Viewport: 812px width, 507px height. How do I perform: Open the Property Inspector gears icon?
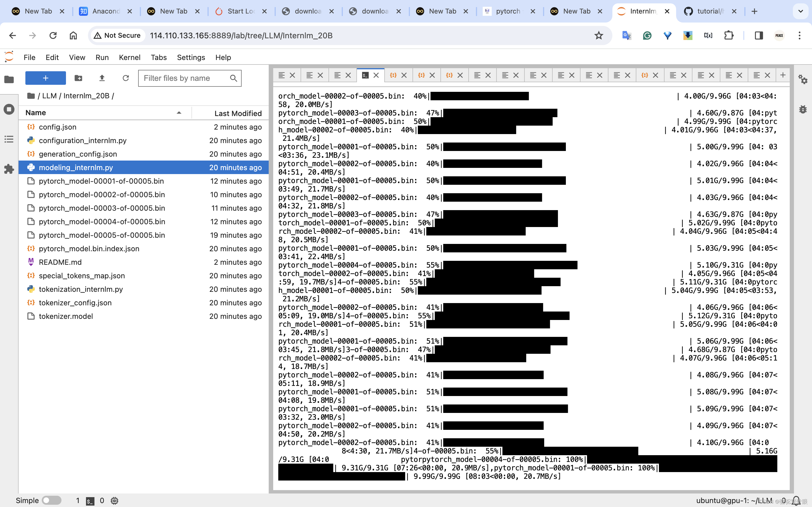[803, 79]
